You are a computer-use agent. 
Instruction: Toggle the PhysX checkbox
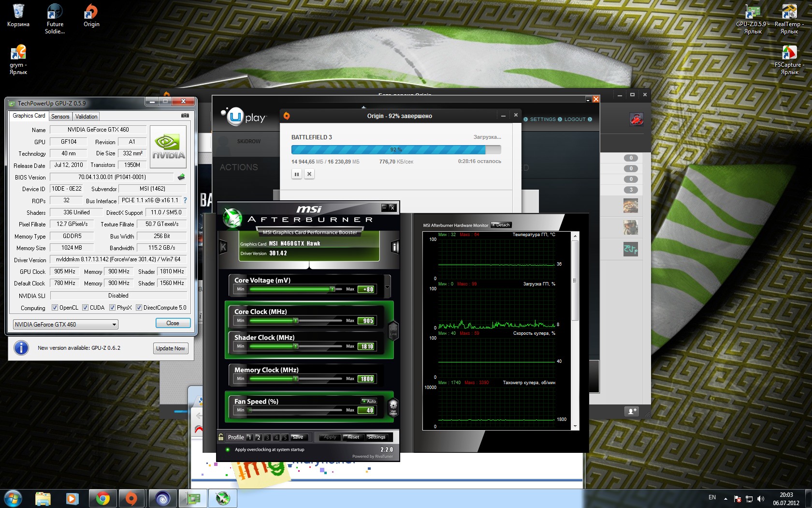[x=112, y=308]
